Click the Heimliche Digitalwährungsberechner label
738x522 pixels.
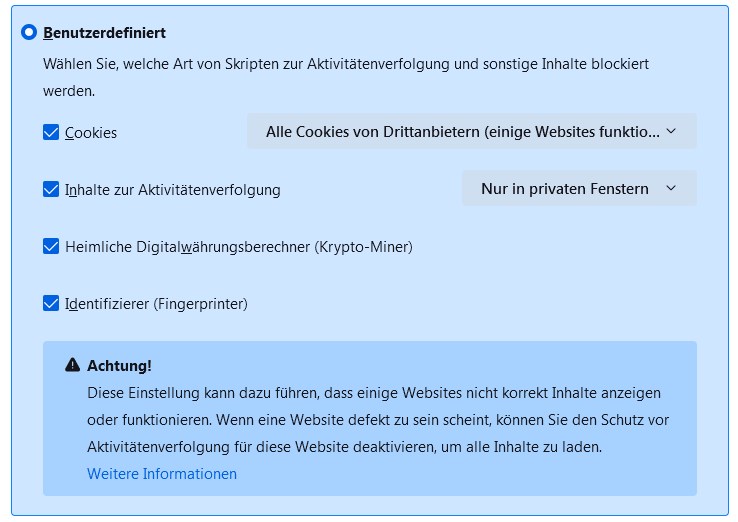tap(239, 246)
